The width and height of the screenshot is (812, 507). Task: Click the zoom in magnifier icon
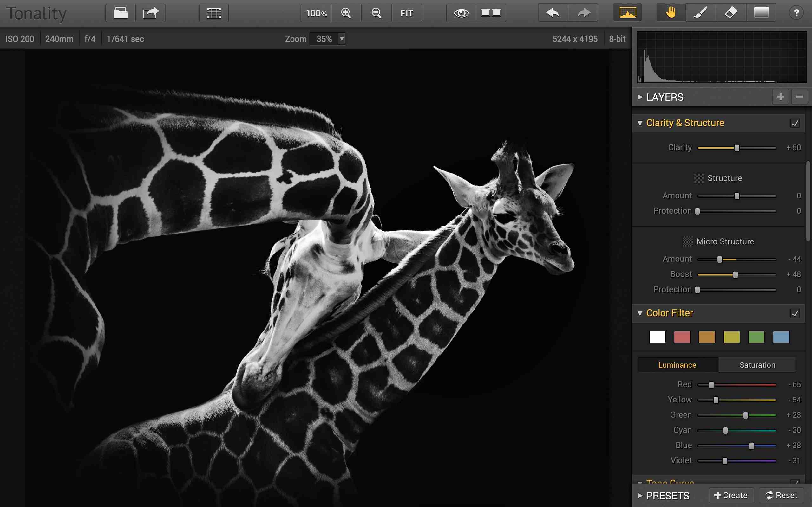346,13
